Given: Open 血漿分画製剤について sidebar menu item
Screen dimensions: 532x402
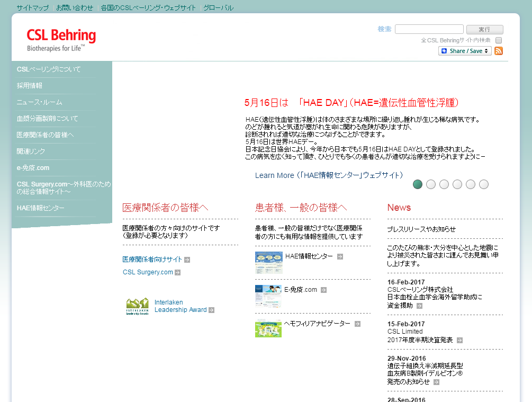Looking at the screenshot, I should 47,119.
